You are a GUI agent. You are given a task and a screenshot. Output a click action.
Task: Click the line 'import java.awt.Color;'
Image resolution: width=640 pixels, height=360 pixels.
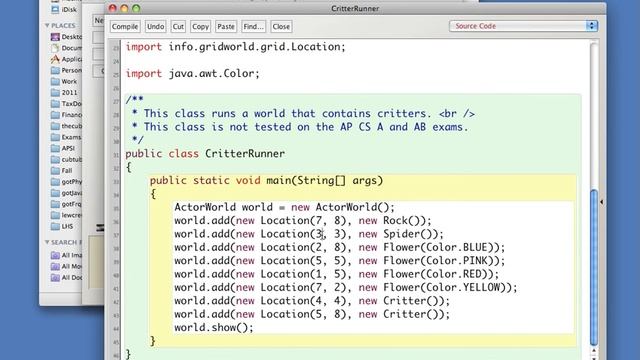point(192,74)
